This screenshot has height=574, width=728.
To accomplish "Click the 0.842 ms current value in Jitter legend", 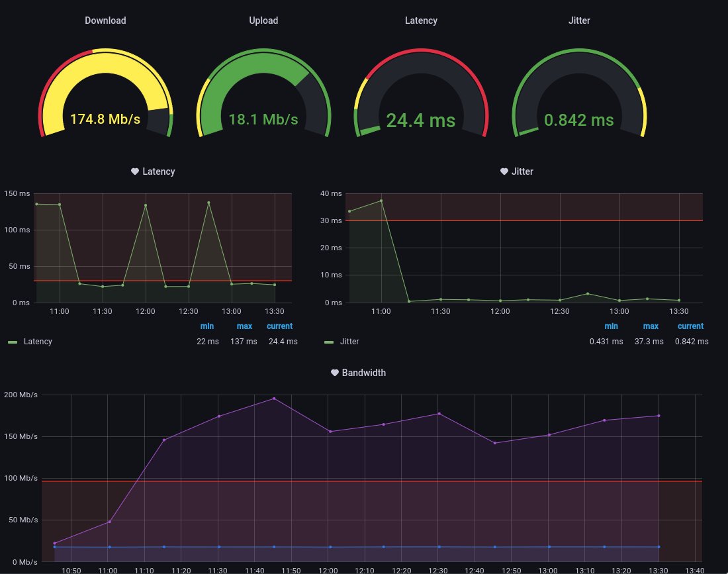I will [692, 342].
